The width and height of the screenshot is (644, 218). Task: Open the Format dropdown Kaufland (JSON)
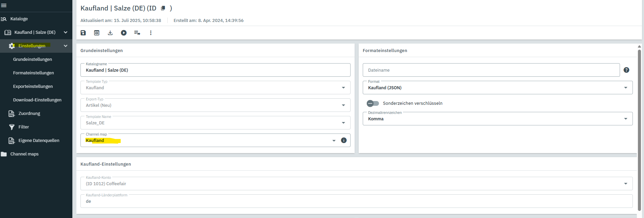point(497,88)
